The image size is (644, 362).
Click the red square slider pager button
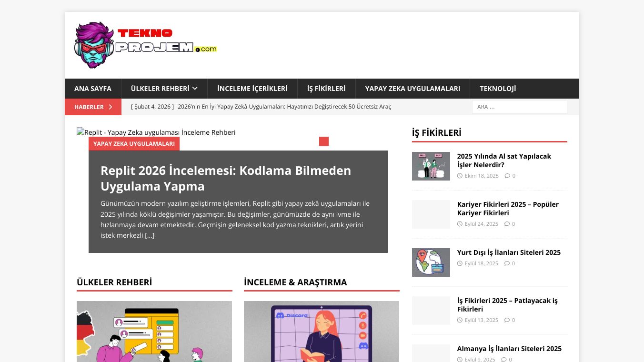click(324, 141)
